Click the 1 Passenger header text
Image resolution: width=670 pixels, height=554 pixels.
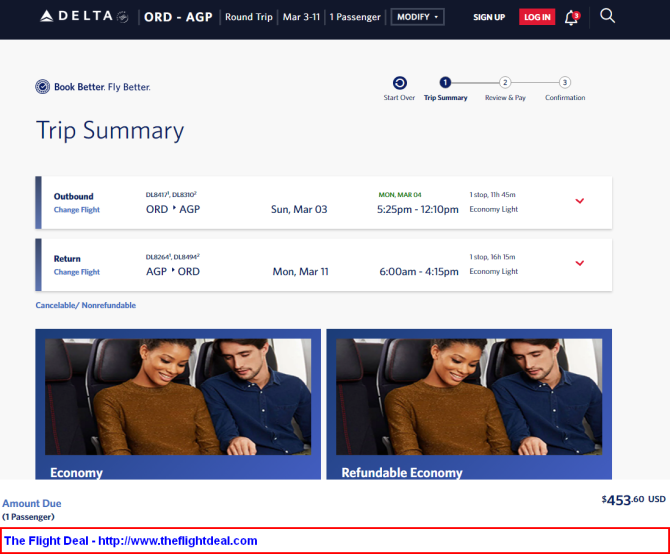pos(355,17)
